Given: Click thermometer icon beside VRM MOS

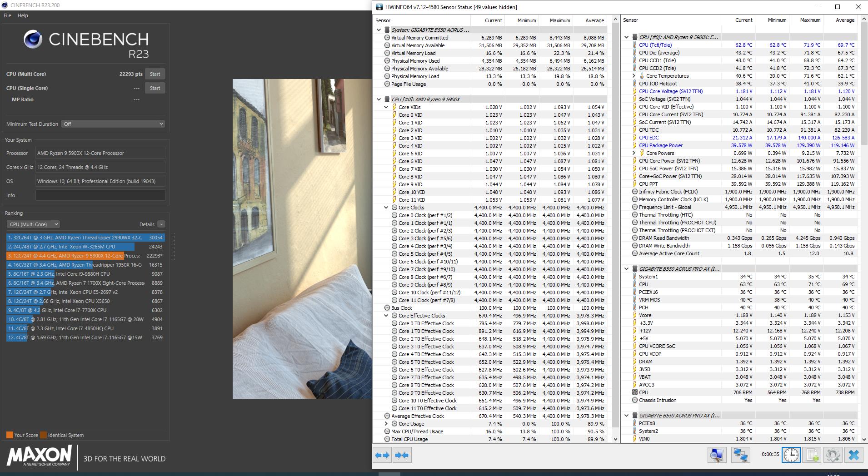Looking at the screenshot, I should point(635,300).
